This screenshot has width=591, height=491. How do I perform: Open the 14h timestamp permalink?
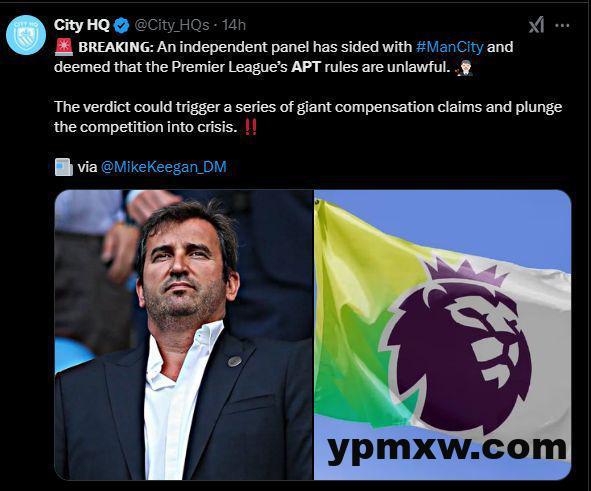click(234, 26)
